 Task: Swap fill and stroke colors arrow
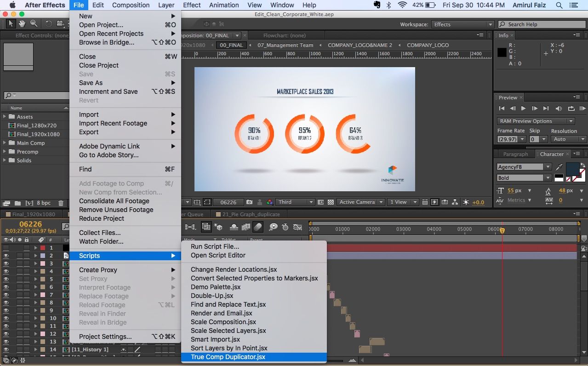tap(583, 165)
